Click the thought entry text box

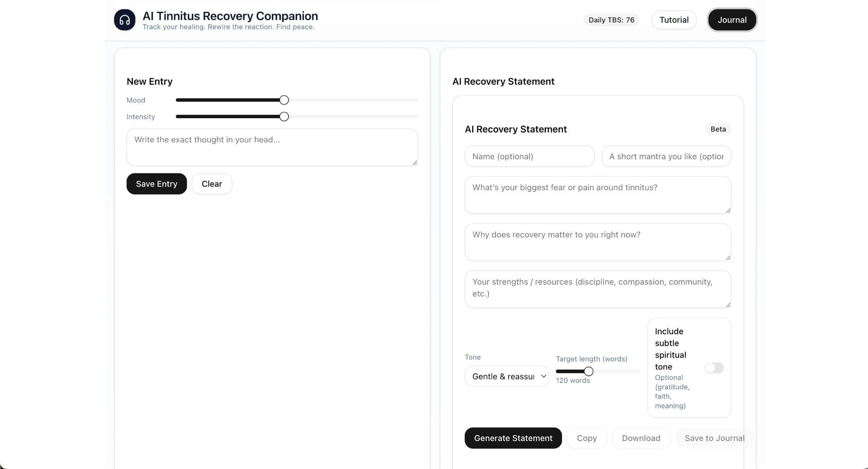pyautogui.click(x=272, y=147)
